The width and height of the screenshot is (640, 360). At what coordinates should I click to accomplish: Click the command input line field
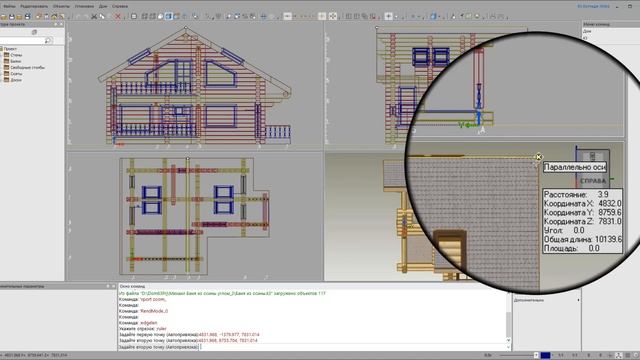(354, 347)
